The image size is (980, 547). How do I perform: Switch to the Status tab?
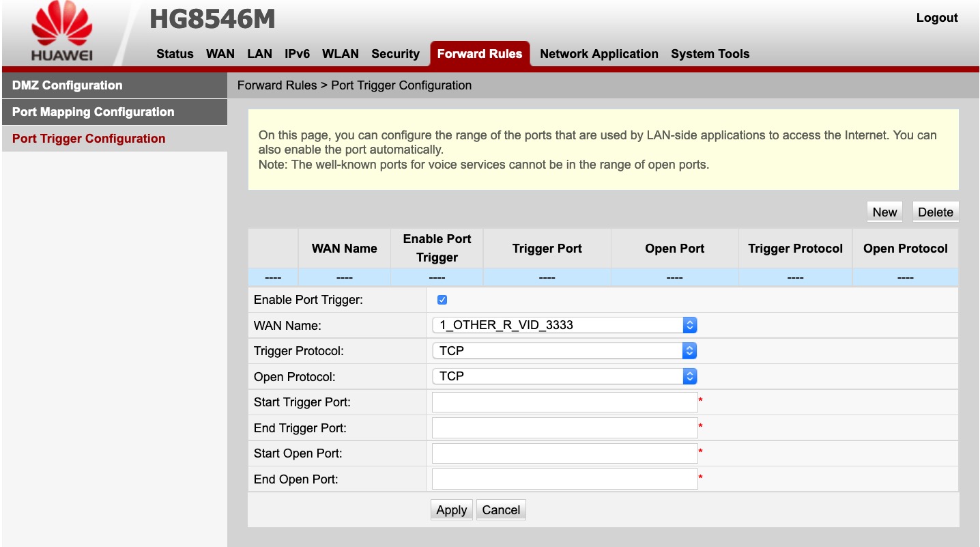(175, 54)
